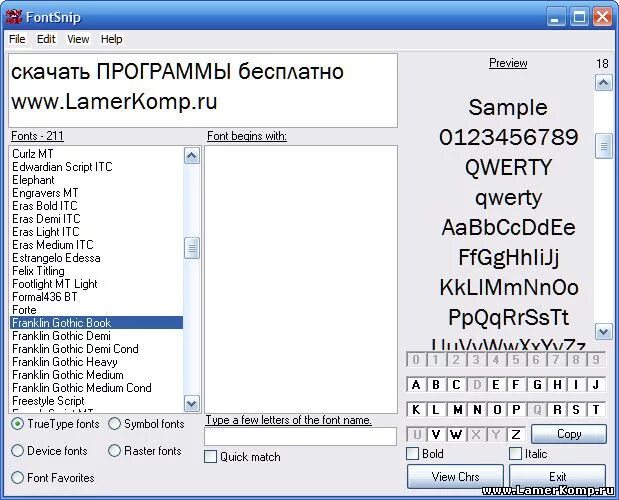The image size is (619, 500).
Task: Click the letter N filter button
Action: 477,410
